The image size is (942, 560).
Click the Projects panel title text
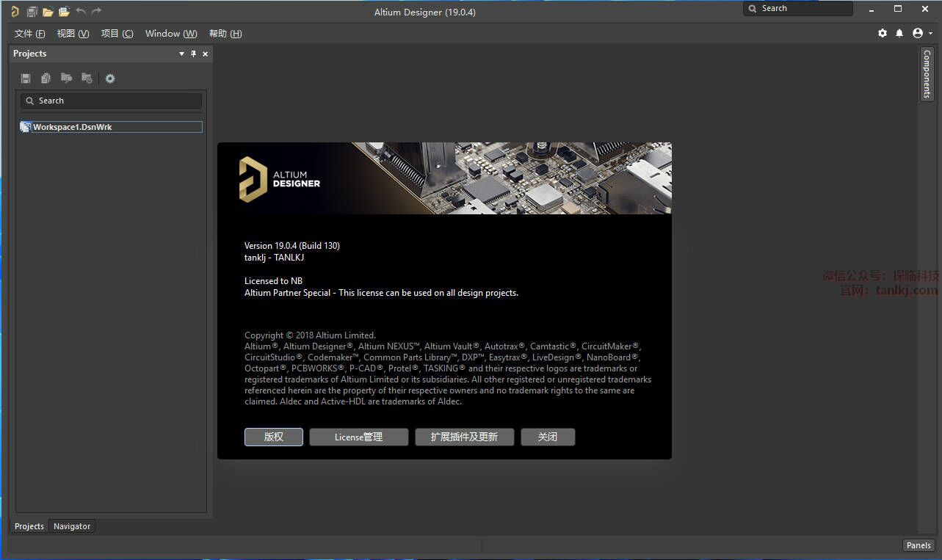pyautogui.click(x=29, y=54)
